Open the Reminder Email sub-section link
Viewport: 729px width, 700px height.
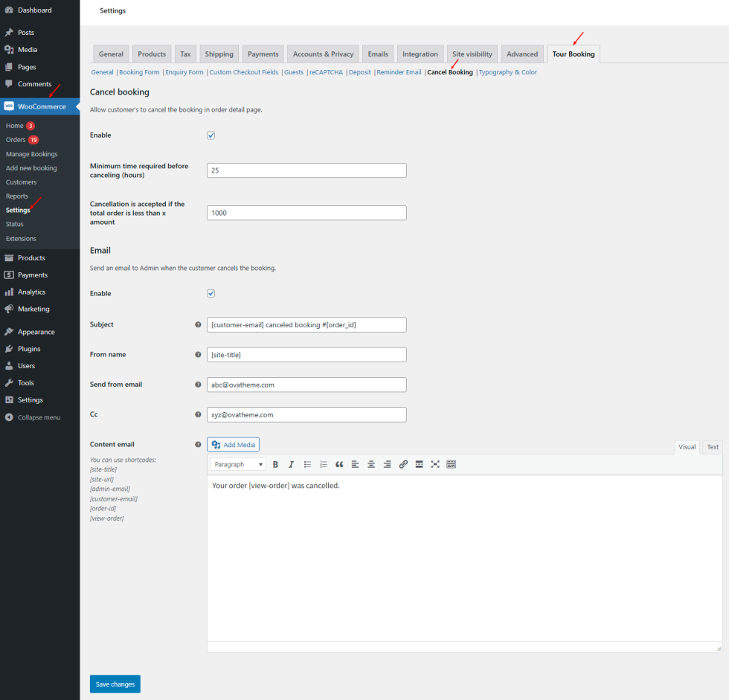tap(399, 73)
